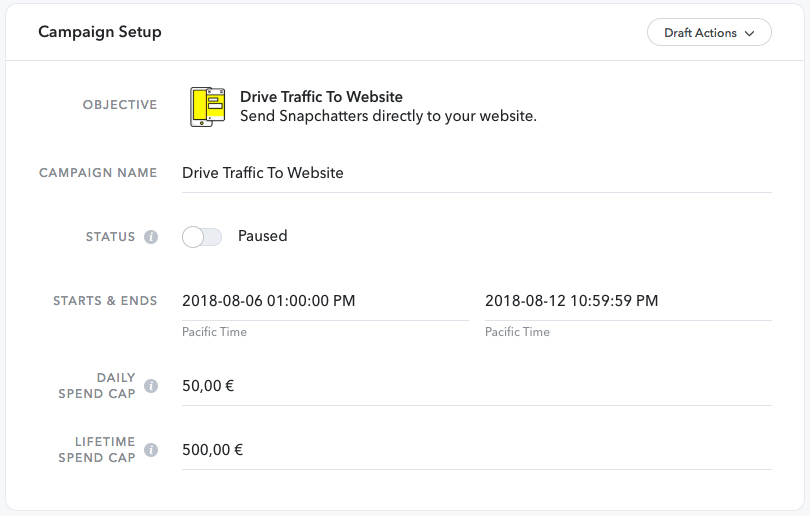
Task: Click the Paused status label
Action: coord(262,236)
